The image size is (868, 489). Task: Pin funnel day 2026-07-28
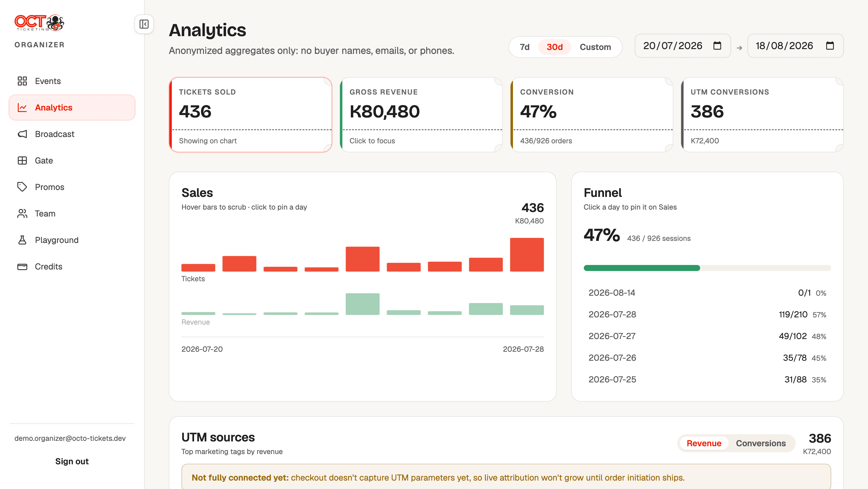pyautogui.click(x=707, y=314)
